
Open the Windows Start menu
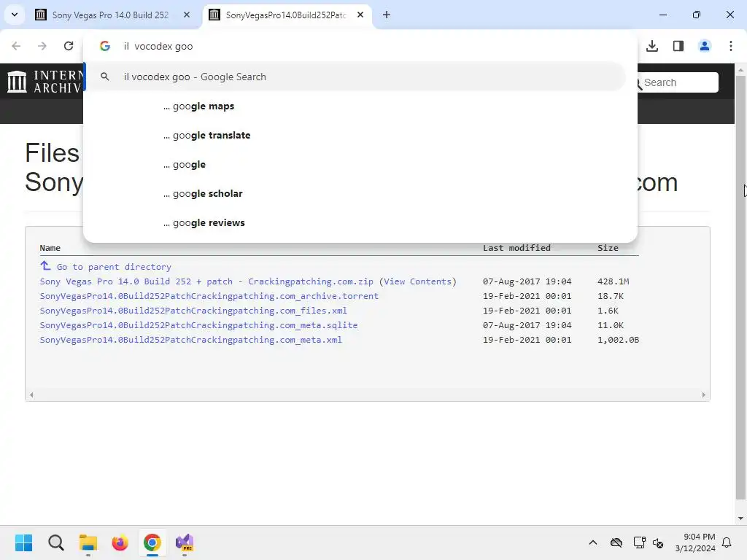tap(23, 542)
